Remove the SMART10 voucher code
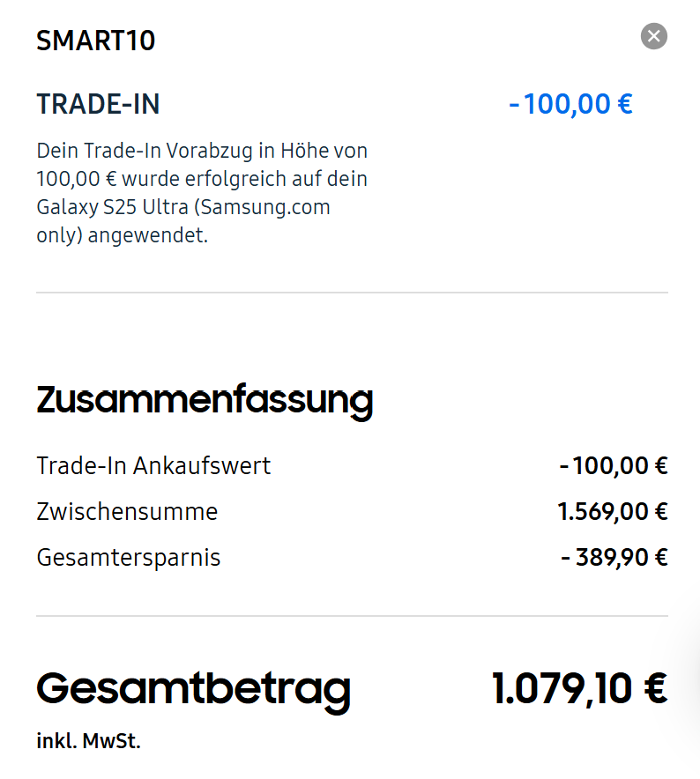The width and height of the screenshot is (700, 779). tap(653, 36)
